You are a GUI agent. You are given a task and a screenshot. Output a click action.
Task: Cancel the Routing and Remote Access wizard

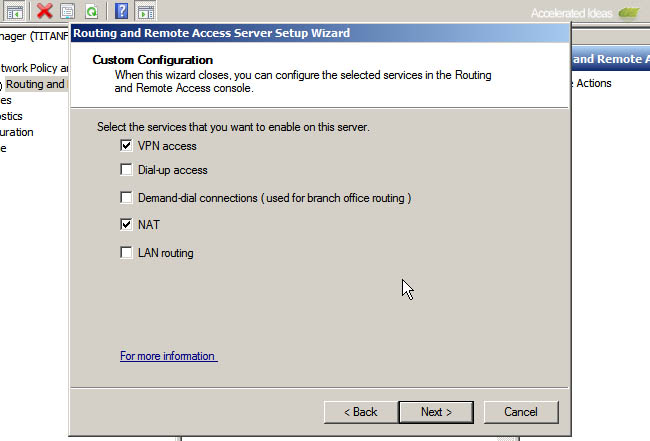(521, 412)
